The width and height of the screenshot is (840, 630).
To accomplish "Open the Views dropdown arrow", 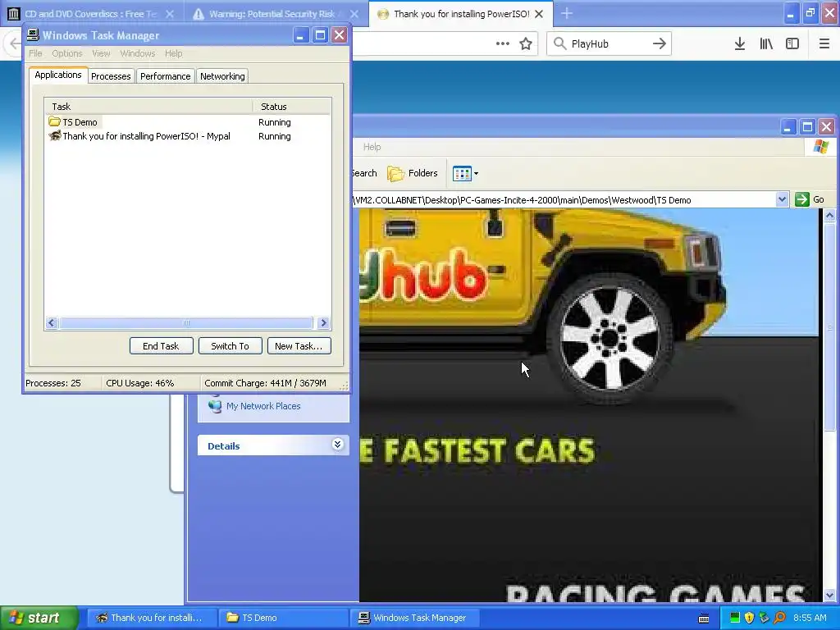I will [x=476, y=174].
